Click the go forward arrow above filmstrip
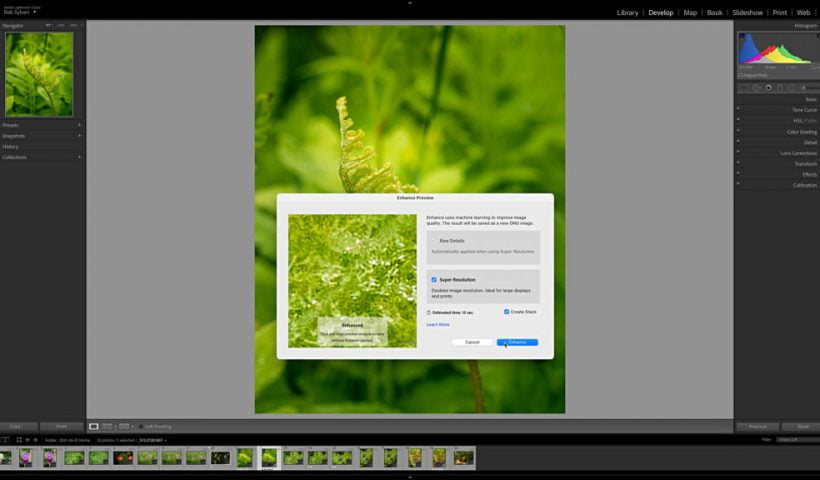The height and width of the screenshot is (480, 820). 36,440
